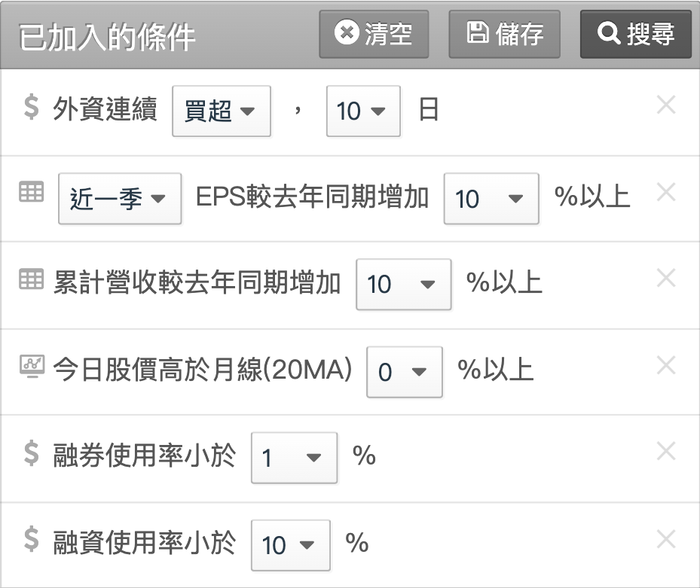The height and width of the screenshot is (588, 700).
Task: Remove the 外資連續 condition
Action: [666, 105]
